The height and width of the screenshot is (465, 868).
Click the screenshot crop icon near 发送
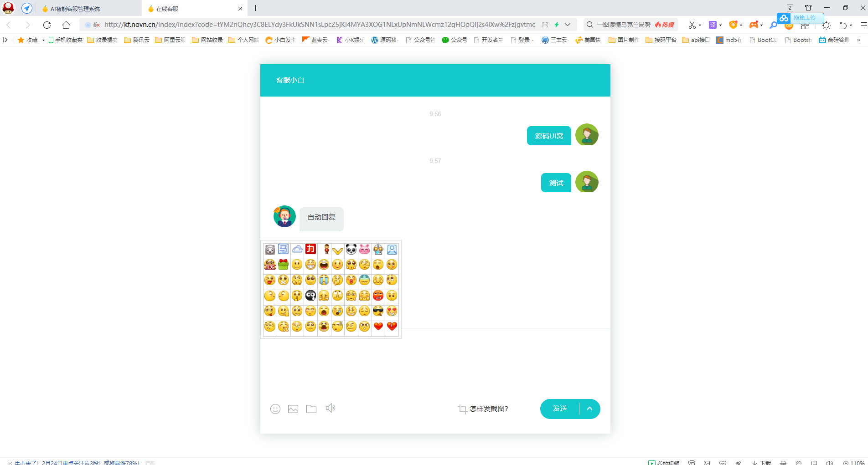(462, 409)
